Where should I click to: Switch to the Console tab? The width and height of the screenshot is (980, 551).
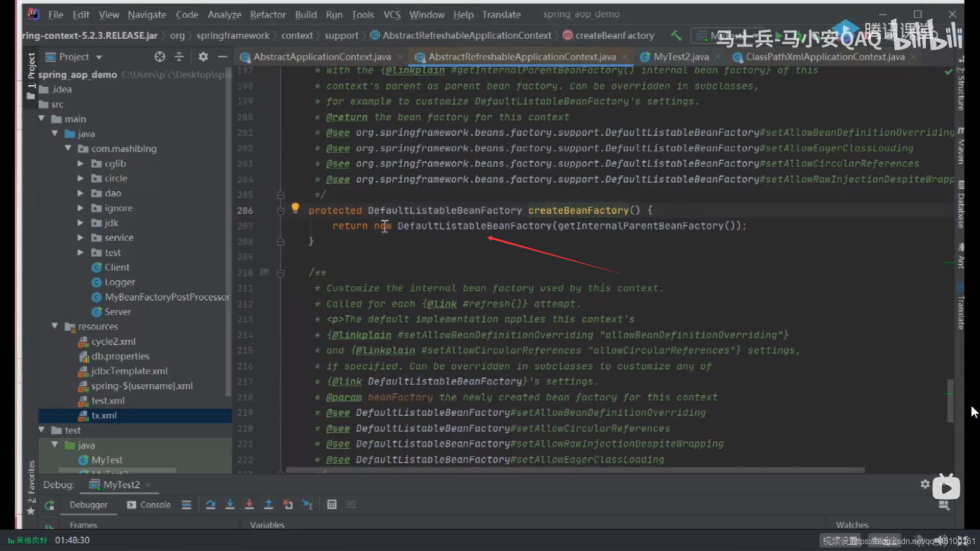[149, 505]
